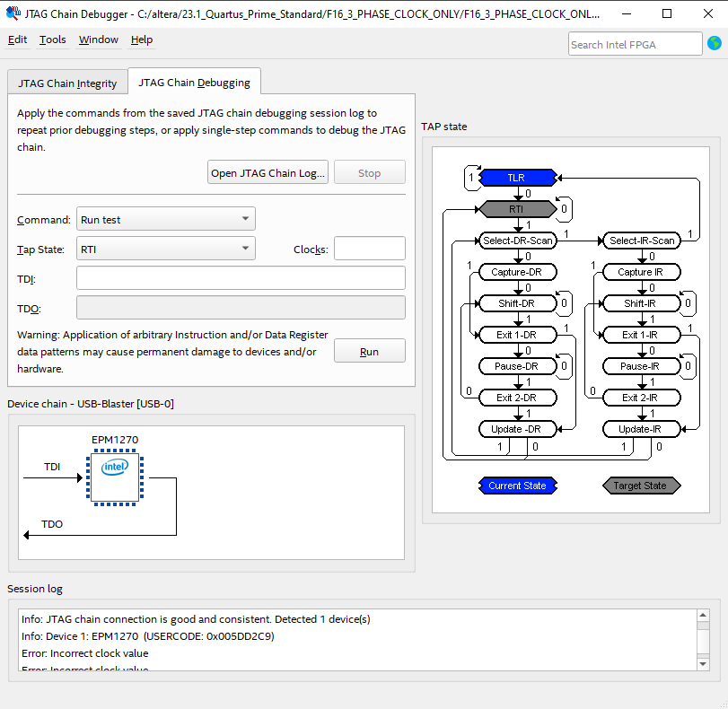This screenshot has height=709, width=728.
Task: Click the Update -DR state node
Action: tap(517, 429)
